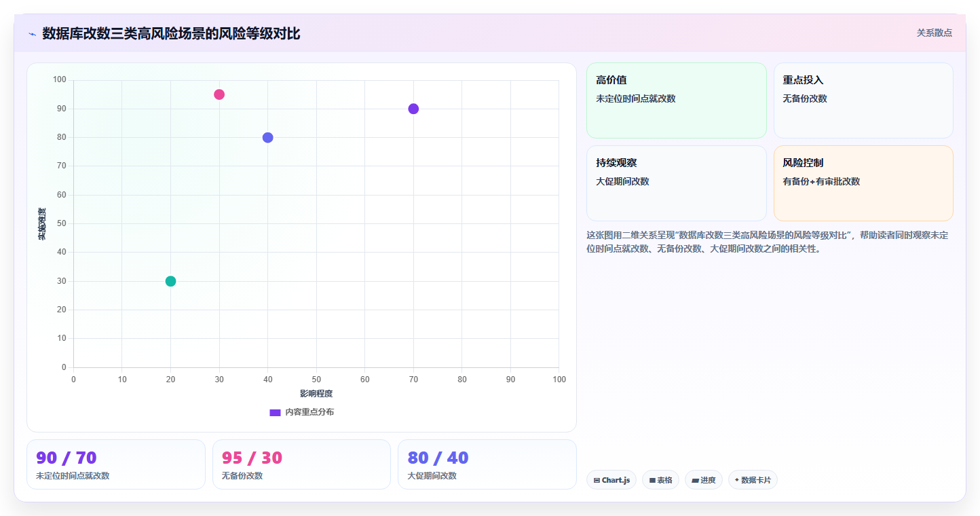Viewport: 980px width, 516px height.
Task: Click the 内容重点分布 legend label
Action: (x=309, y=412)
